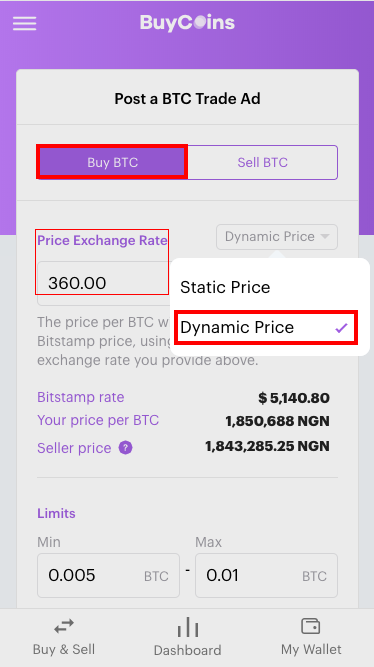The image size is (374, 667).
Task: Click the Seller price label
Action: point(74,448)
